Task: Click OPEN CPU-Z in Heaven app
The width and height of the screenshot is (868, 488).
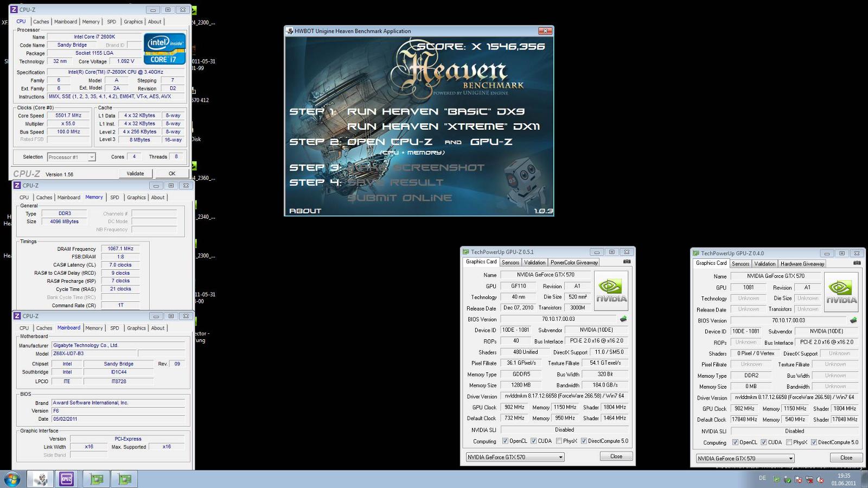Action: pyautogui.click(x=390, y=142)
